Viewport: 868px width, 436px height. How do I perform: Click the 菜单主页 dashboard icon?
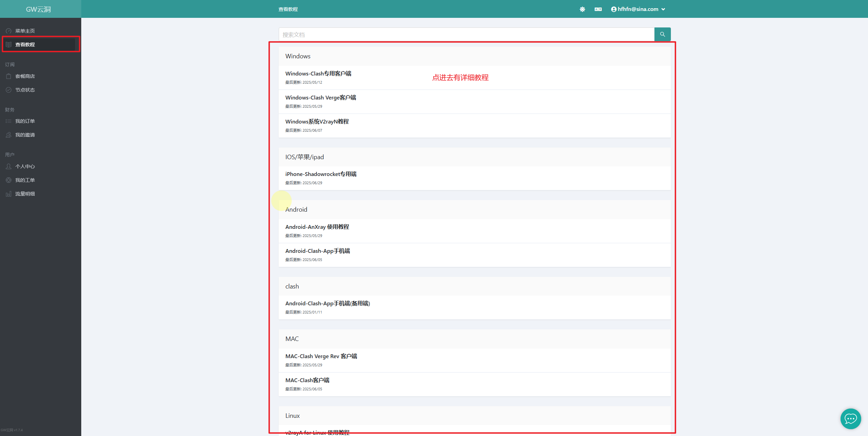click(x=9, y=31)
